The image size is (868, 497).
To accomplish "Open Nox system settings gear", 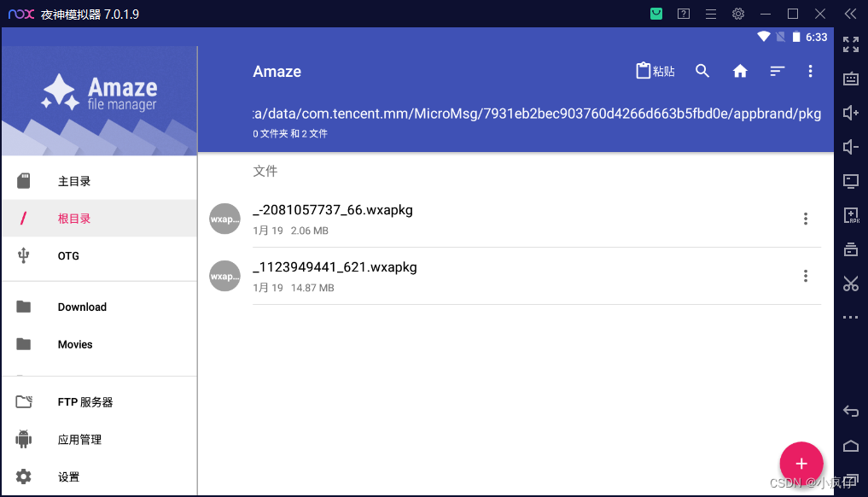I will pyautogui.click(x=738, y=14).
